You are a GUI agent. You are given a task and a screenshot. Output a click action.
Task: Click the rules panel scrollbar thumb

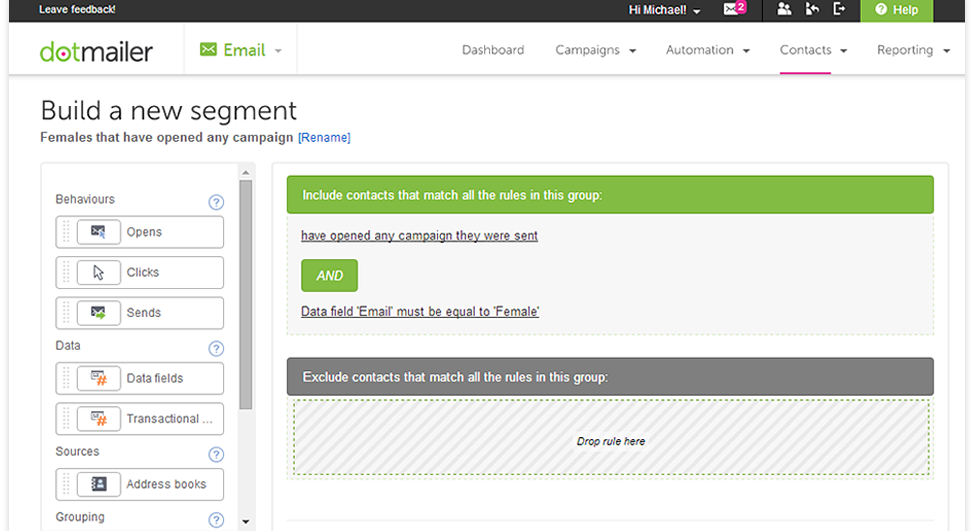click(245, 295)
